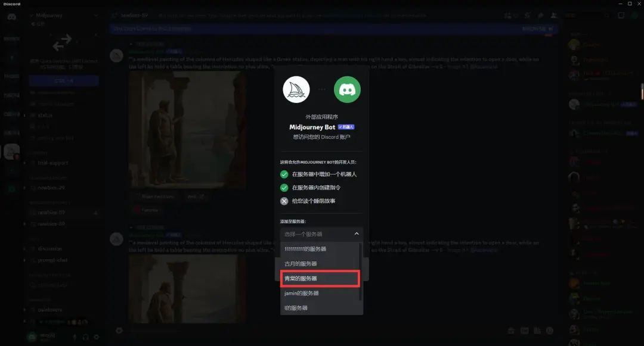The width and height of the screenshot is (644, 346).
Task: Choose 1111111111的服务器 in the dropdown list
Action: click(320, 249)
